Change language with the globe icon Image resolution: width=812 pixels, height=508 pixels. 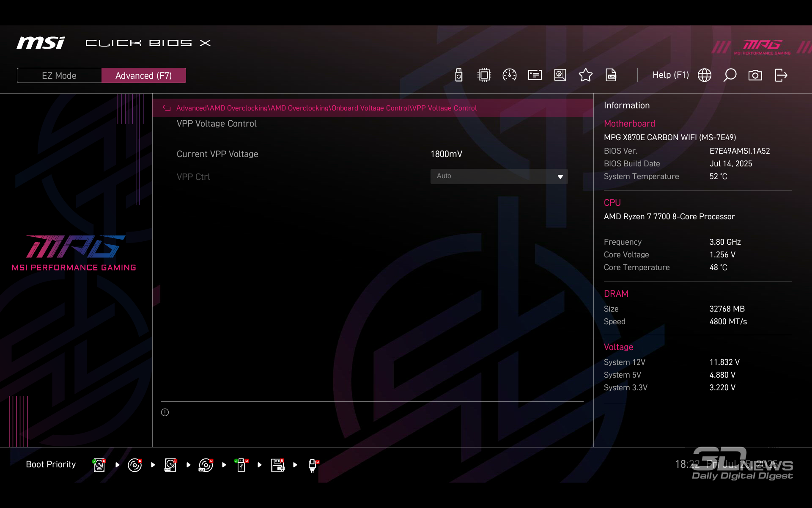pos(705,75)
